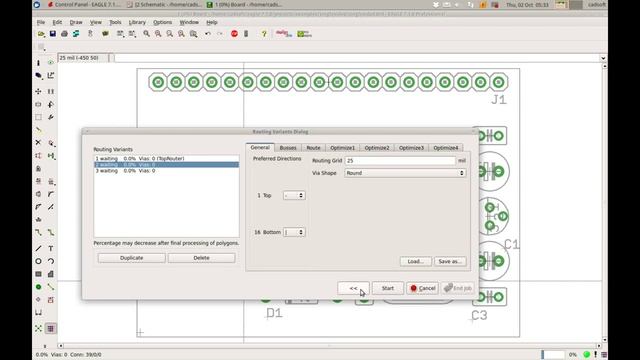The width and height of the screenshot is (640, 360).
Task: Switch to Control Panel EAGLE taskbar window
Action: 84,4
